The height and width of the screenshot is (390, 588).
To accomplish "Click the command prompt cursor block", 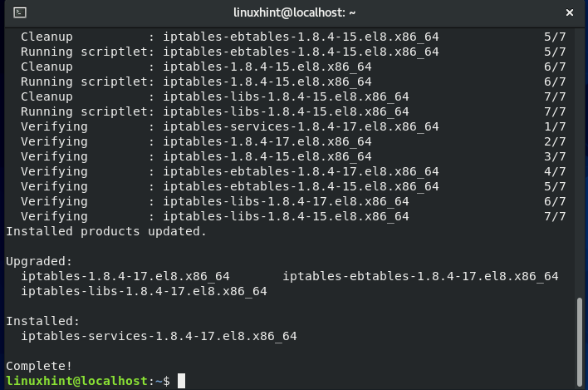I will [x=182, y=381].
